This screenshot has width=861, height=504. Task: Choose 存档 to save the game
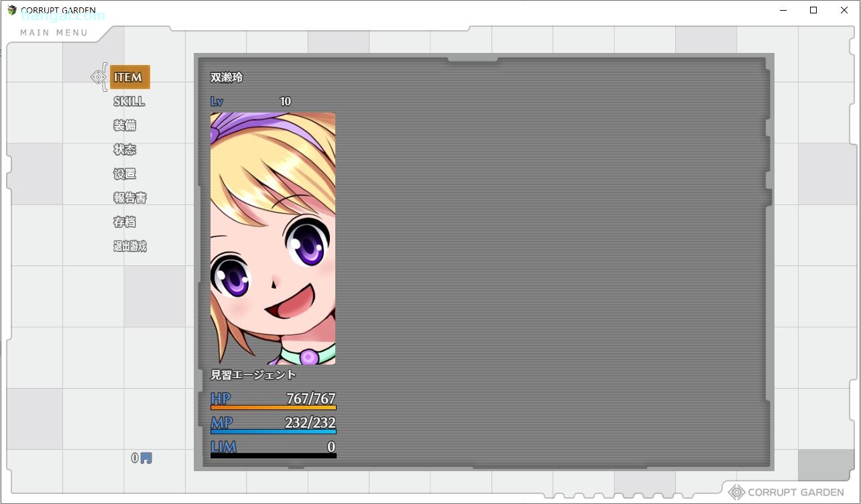point(125,223)
